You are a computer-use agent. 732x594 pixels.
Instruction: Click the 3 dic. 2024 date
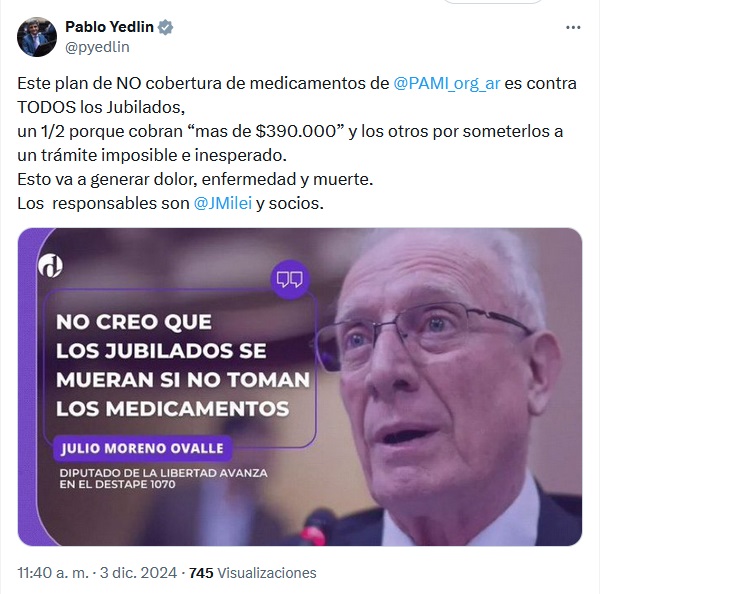point(139,573)
